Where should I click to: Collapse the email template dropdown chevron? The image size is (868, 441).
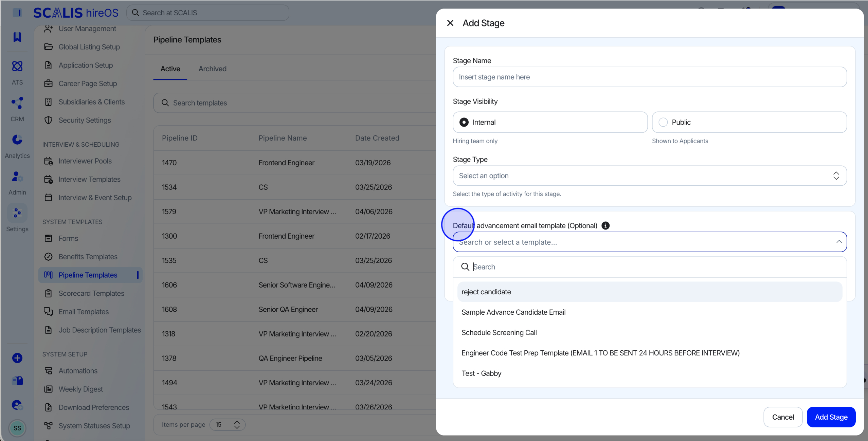839,242
